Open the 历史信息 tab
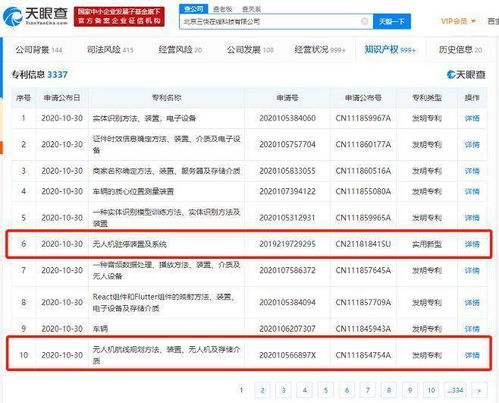 [x=460, y=50]
